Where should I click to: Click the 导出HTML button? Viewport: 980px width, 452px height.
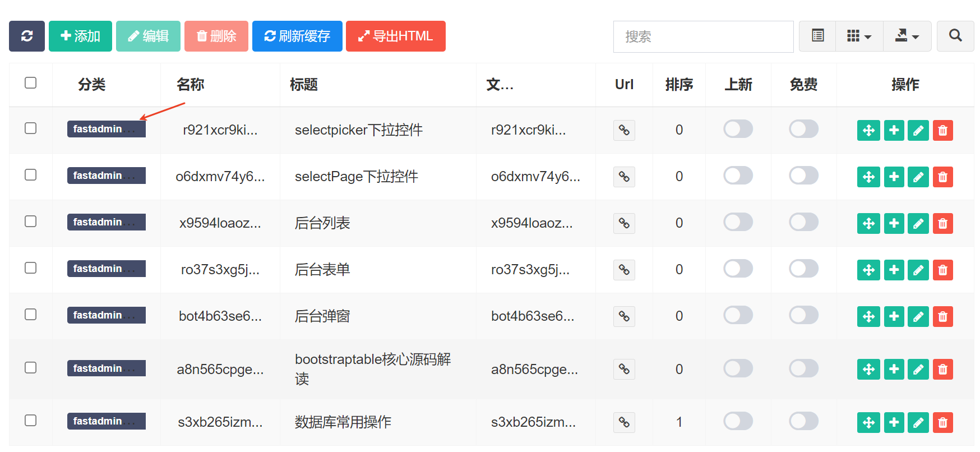point(395,36)
